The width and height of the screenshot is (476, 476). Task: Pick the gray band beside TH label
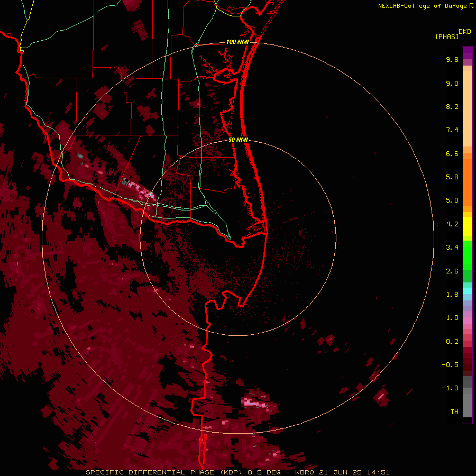point(467,406)
